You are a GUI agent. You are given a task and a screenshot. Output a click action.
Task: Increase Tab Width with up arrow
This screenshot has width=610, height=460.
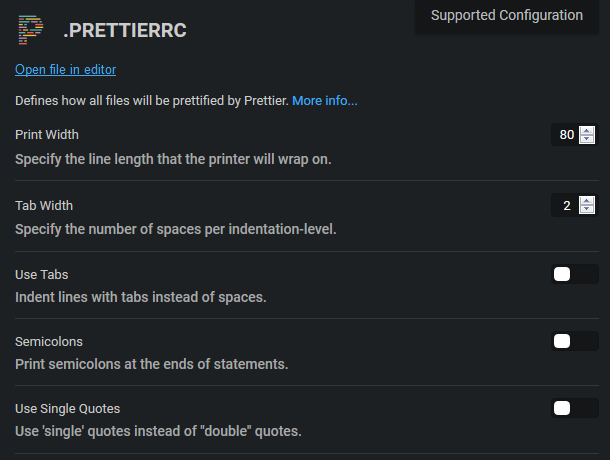[587, 201]
